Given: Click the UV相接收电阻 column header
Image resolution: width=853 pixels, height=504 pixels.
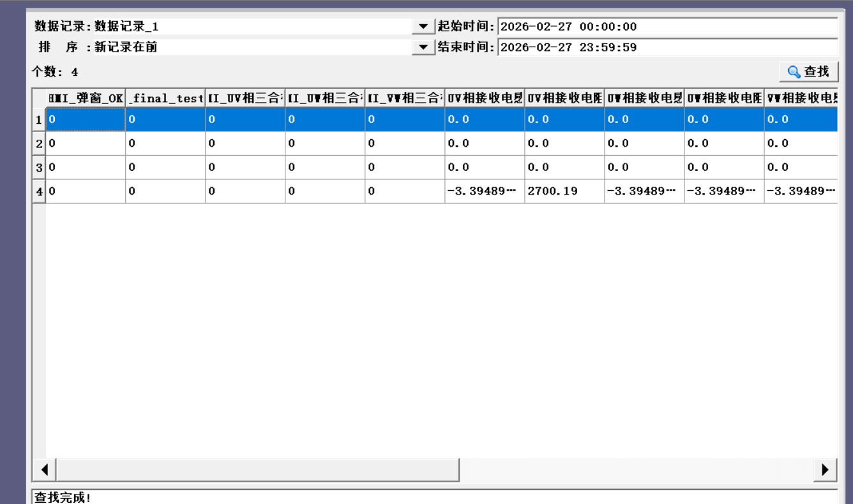Looking at the screenshot, I should coord(564,98).
